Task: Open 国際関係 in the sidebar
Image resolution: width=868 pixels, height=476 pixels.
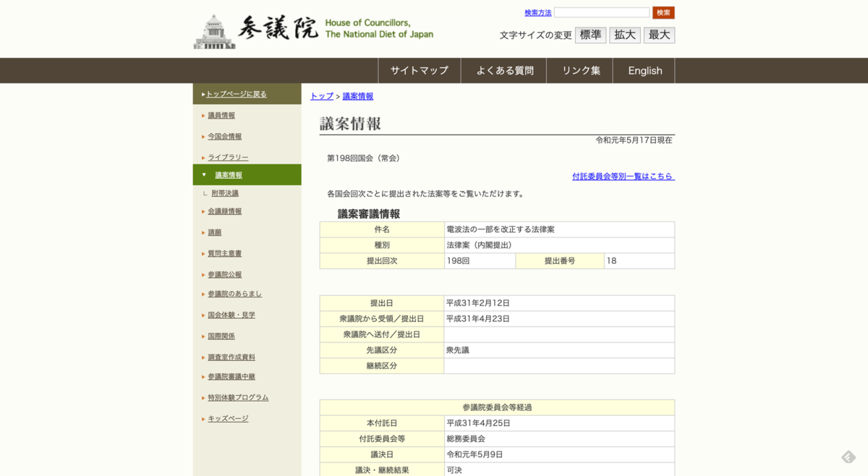Action: click(221, 336)
